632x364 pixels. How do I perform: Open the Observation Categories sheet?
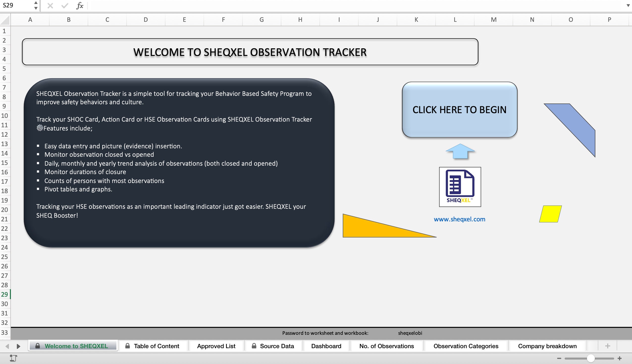466,346
